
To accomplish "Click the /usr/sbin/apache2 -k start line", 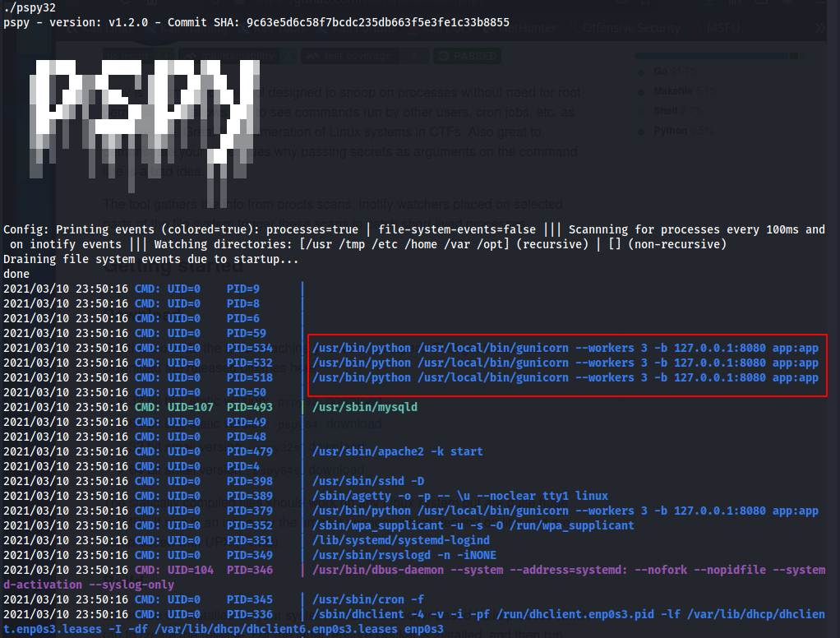I will 397,451.
